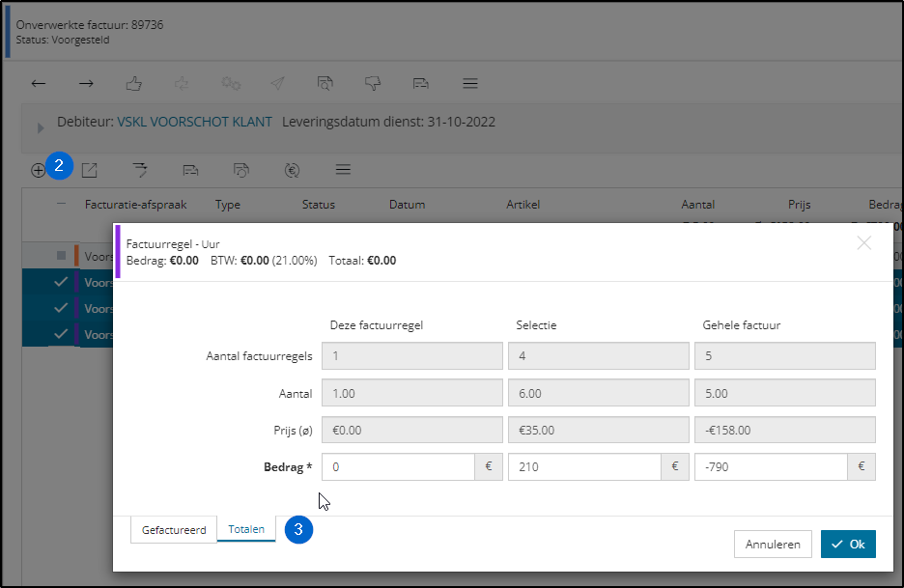Click the Status: Voorgesteld text

tap(62, 40)
